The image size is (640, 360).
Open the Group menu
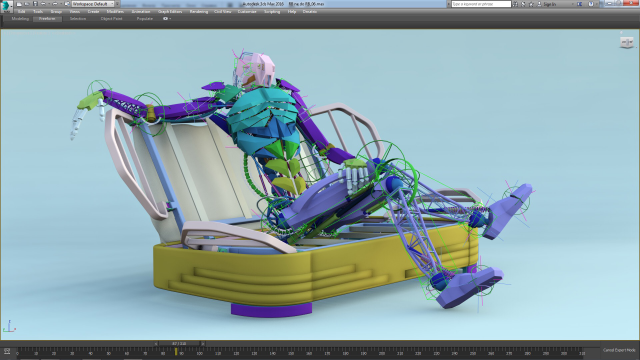pos(56,12)
